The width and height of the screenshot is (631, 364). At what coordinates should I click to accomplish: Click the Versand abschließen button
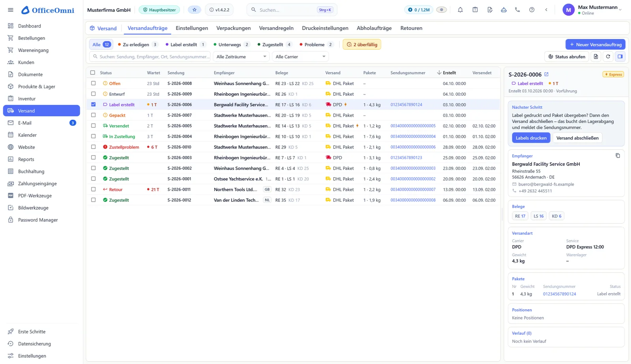pyautogui.click(x=577, y=138)
